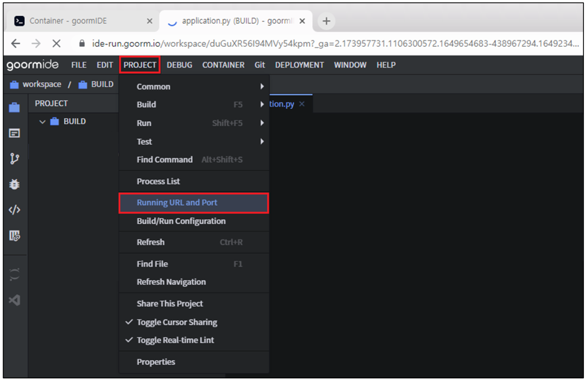Open the code snippets sidebar icon
The height and width of the screenshot is (382, 588).
(14, 210)
